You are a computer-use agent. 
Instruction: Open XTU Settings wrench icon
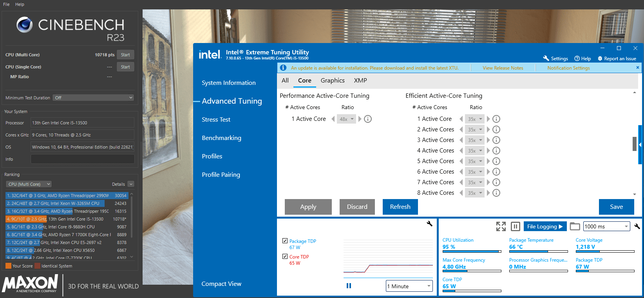click(546, 58)
